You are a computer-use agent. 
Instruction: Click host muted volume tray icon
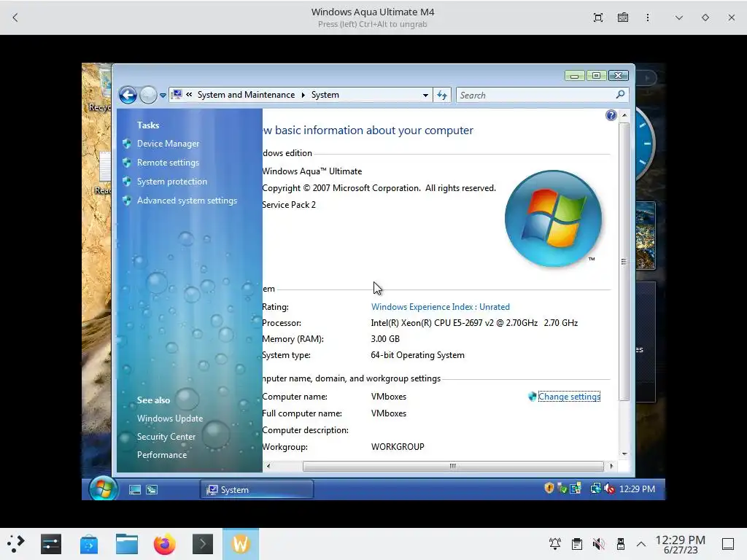(598, 544)
